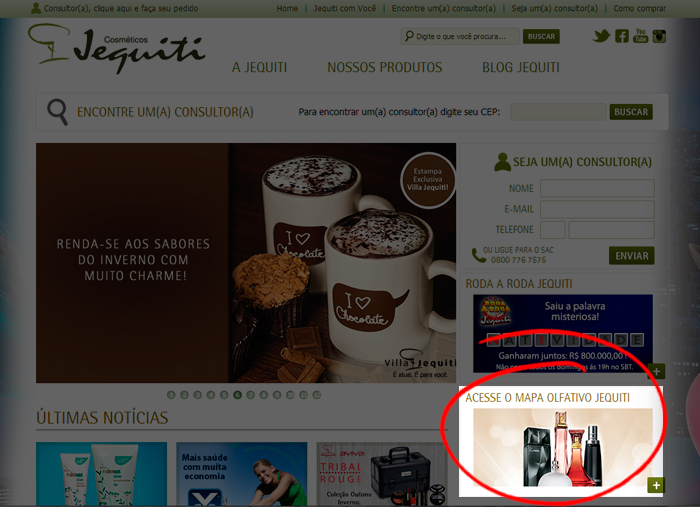Select carousel slide dot 2
The width and height of the screenshot is (700, 507).
(184, 395)
